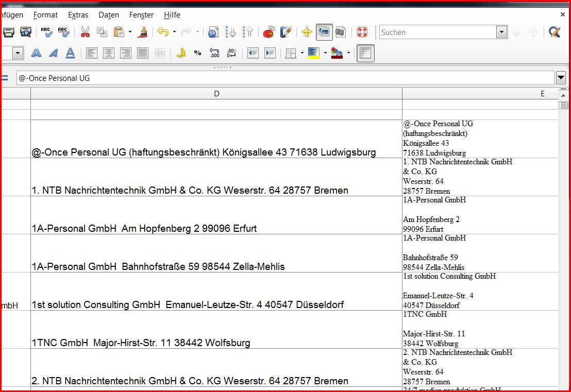
Task: Decrease the cell indent
Action: coord(253,53)
